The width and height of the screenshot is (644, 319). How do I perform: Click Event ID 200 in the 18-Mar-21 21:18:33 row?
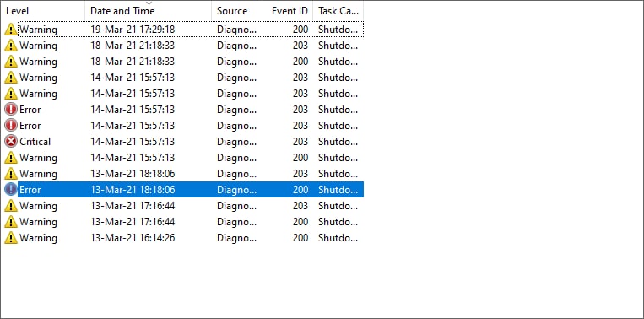pos(300,62)
